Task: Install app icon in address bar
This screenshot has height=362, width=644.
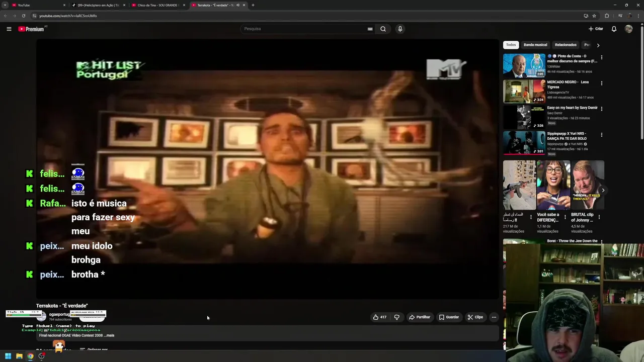Action: tap(586, 16)
